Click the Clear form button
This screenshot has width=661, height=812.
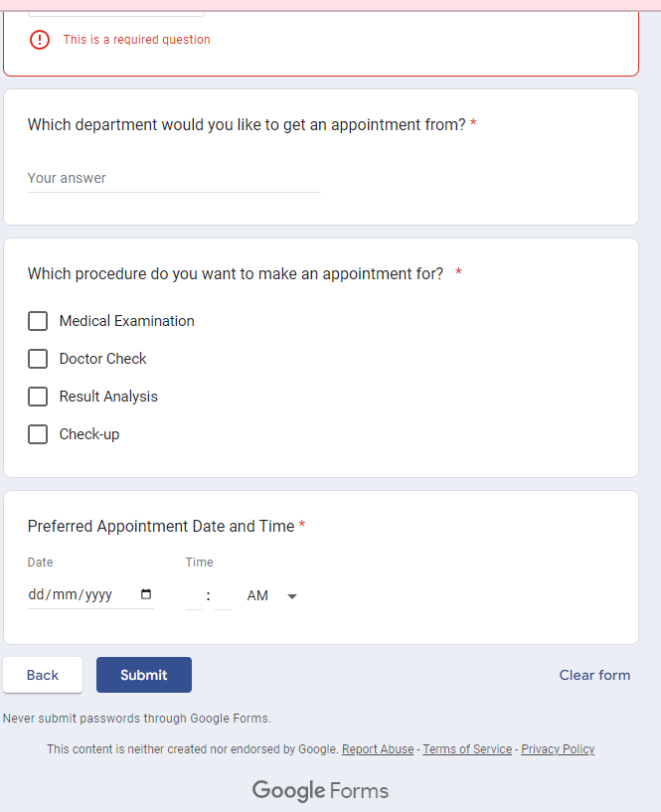(x=594, y=675)
